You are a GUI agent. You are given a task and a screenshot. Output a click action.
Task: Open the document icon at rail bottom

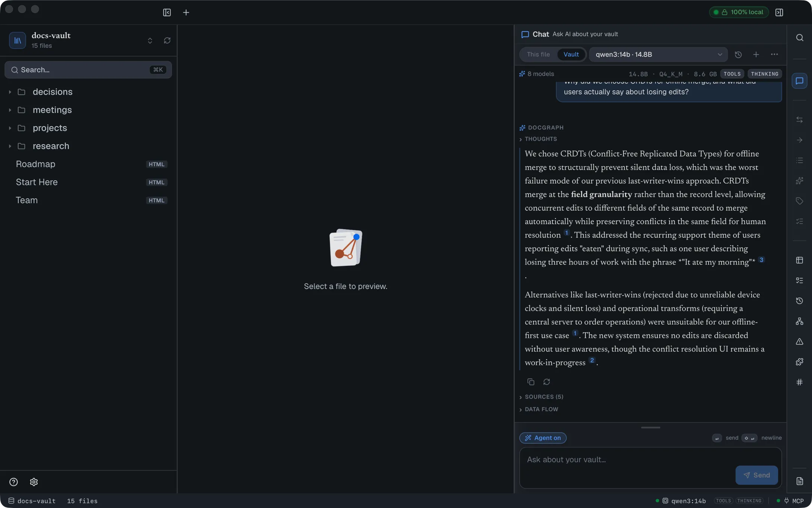pos(800,481)
